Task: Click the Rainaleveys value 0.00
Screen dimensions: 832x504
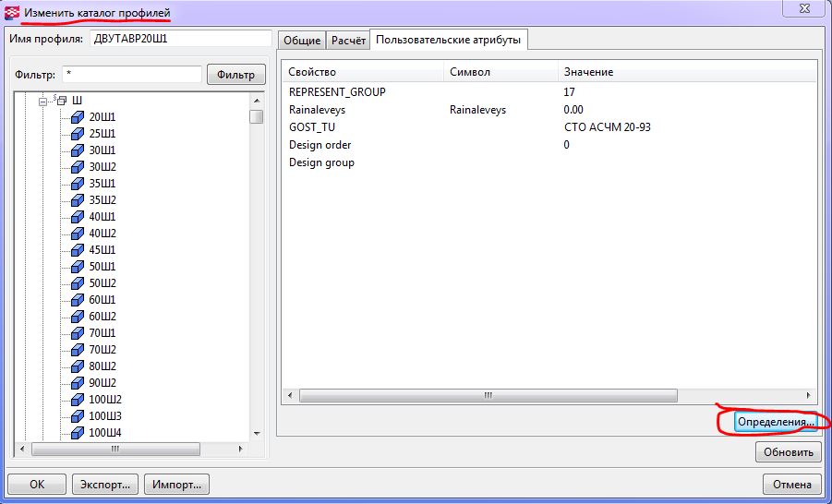Action: coord(573,110)
